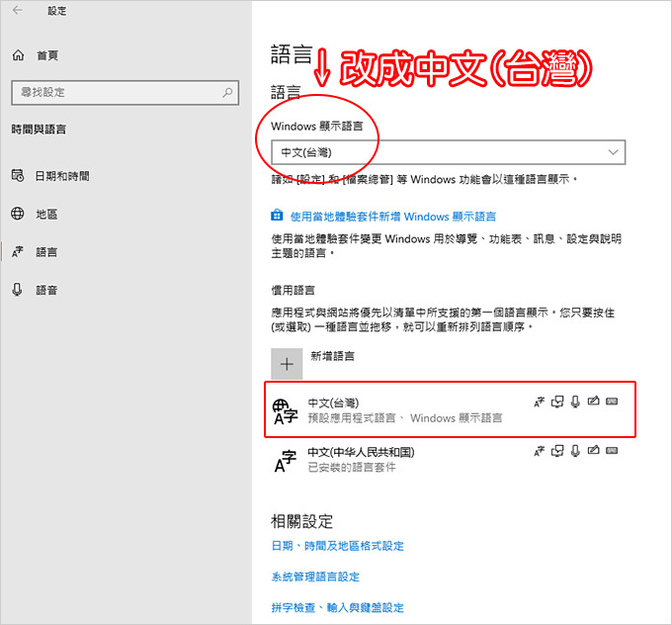
Task: Click the 相關設定 heading
Action: click(x=302, y=521)
